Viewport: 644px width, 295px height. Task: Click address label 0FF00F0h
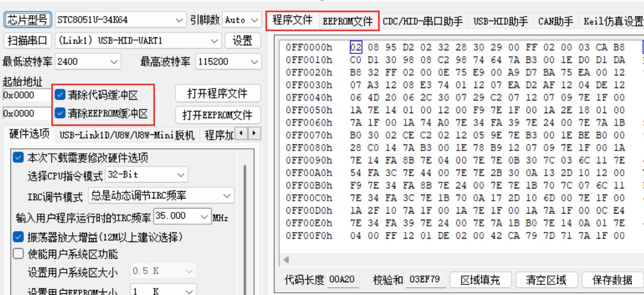(309, 235)
